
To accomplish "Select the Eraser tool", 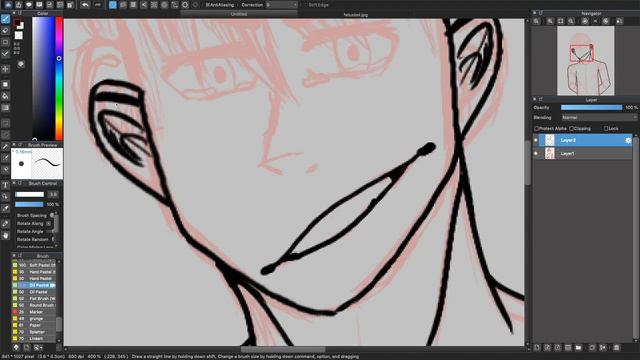I will (5, 31).
